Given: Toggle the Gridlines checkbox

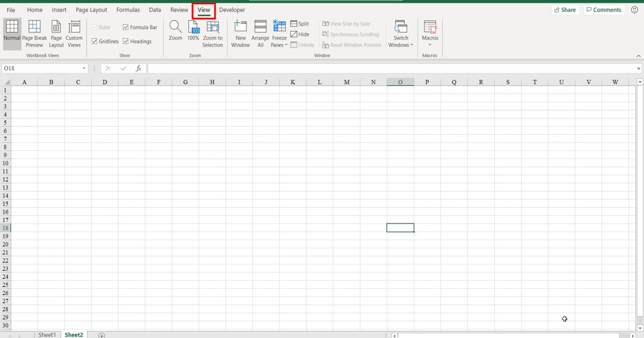Looking at the screenshot, I should pyautogui.click(x=95, y=41).
